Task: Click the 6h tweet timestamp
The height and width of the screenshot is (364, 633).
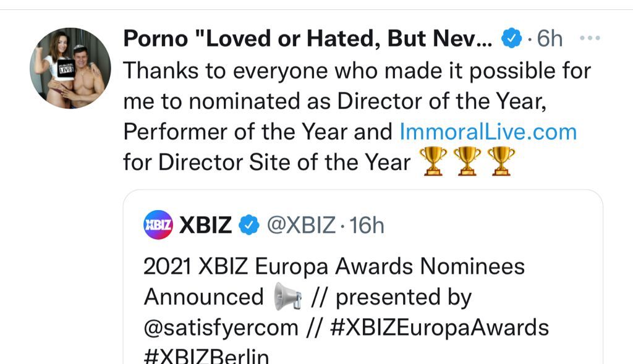Action: coord(550,39)
